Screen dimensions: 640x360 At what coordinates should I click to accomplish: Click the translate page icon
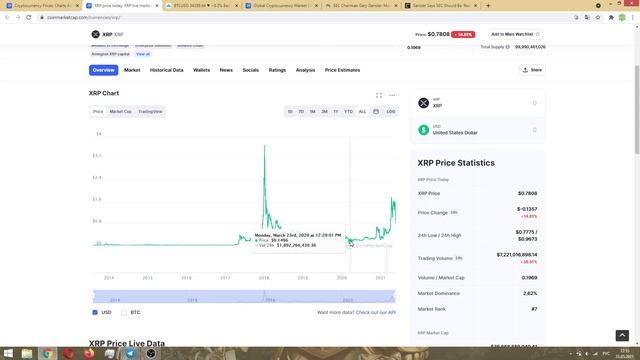click(587, 18)
